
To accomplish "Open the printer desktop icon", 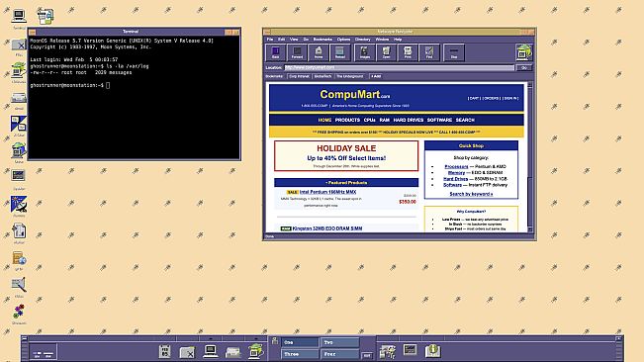I will tap(19, 98).
